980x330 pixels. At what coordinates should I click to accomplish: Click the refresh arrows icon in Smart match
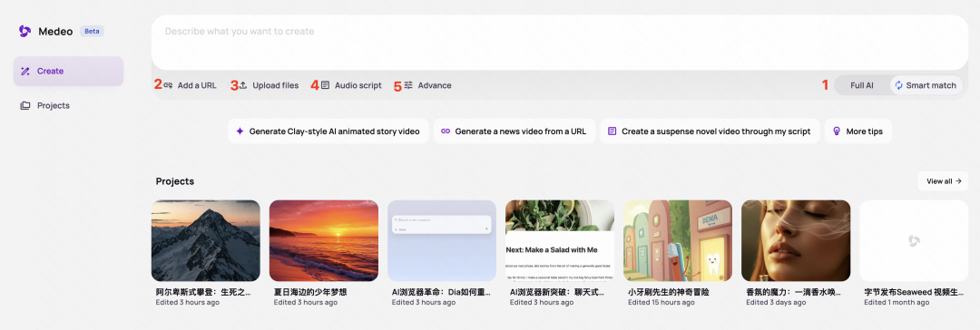coord(898,85)
